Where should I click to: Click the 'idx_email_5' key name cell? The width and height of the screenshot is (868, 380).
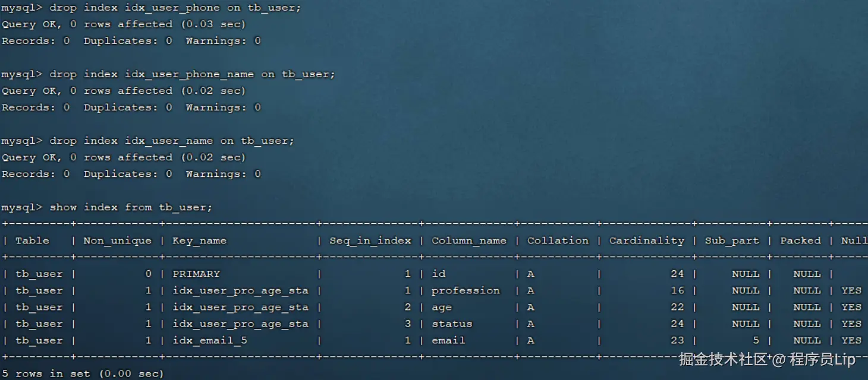pyautogui.click(x=210, y=340)
